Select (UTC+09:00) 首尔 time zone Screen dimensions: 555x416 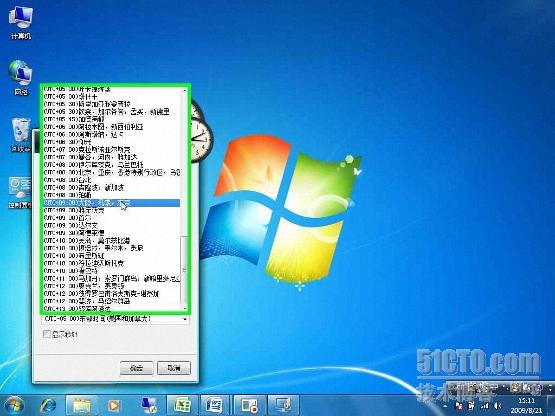click(x=112, y=218)
